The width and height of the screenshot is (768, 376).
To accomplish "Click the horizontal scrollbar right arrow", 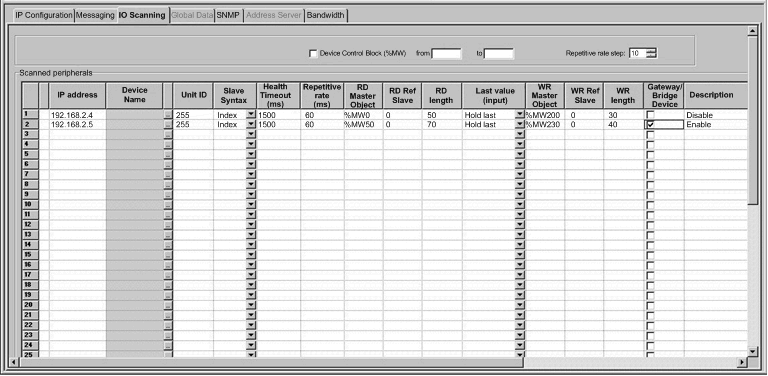I will [743, 362].
